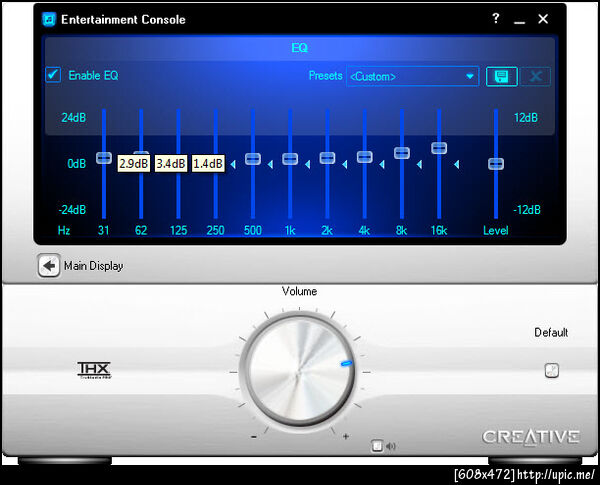Click the 12dB level scale label
The width and height of the screenshot is (600, 485).
coord(526,118)
